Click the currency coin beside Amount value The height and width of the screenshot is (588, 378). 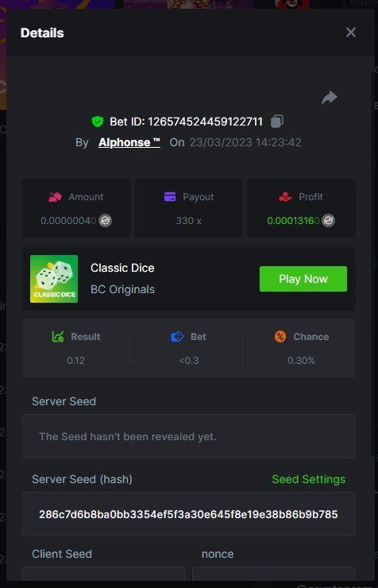[106, 221]
